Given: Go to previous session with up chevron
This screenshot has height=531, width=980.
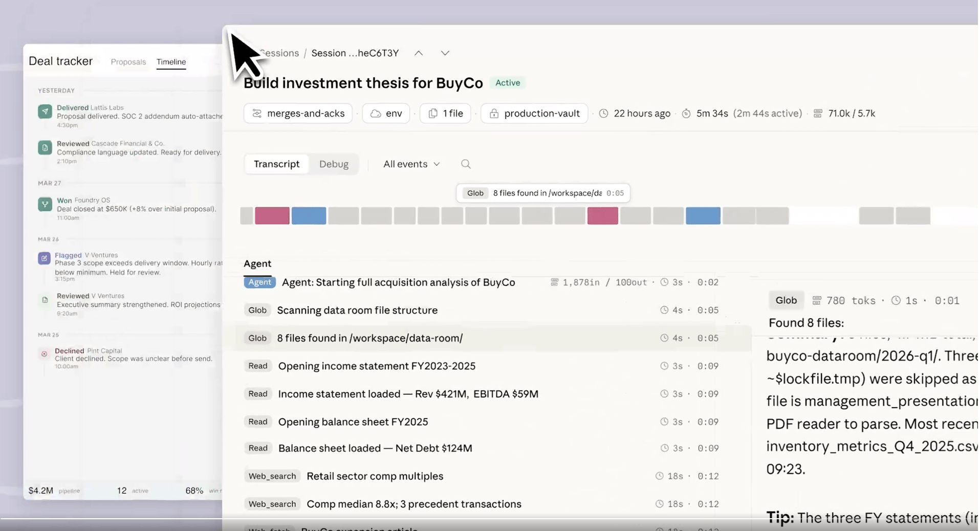Looking at the screenshot, I should [419, 53].
